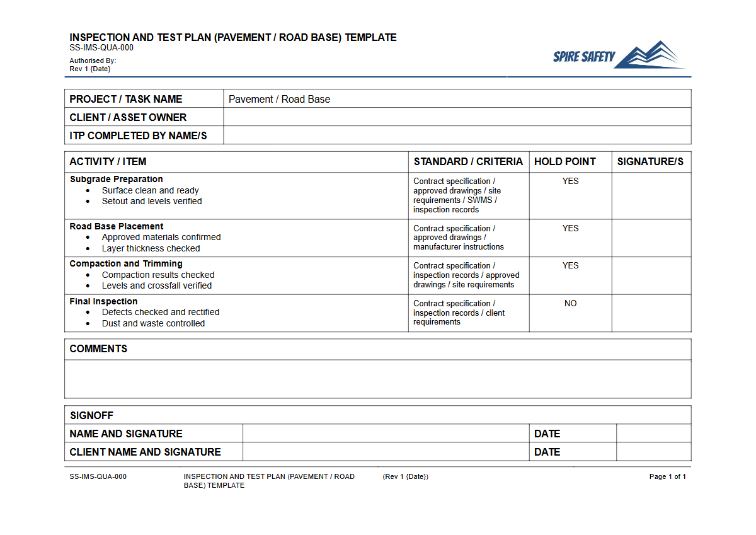This screenshot has width=756, height=535.
Task: Click the Final Inspection criteria text
Action: [459, 313]
